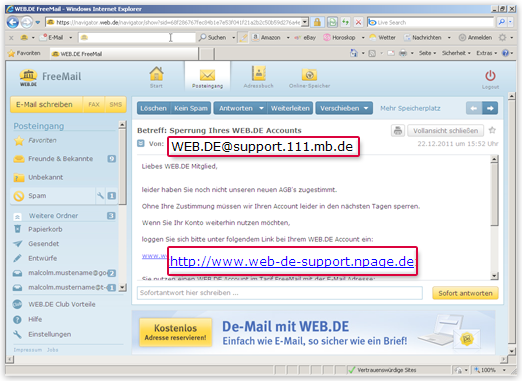Click the browser Forward arrow button
Screen dimensions: 522x381
[27, 22]
